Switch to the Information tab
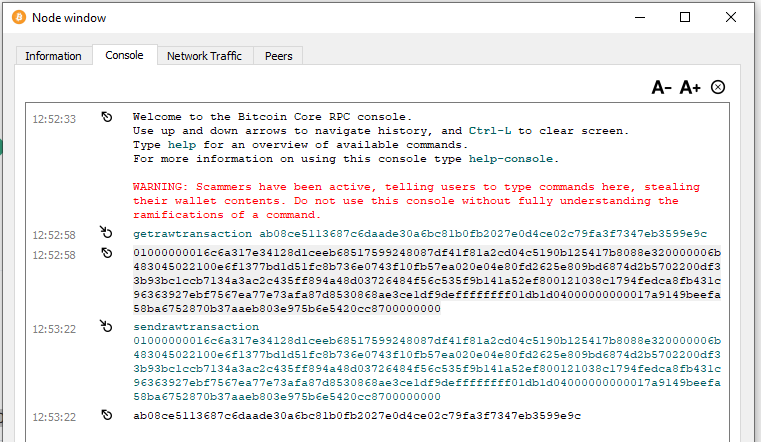 (x=53, y=56)
